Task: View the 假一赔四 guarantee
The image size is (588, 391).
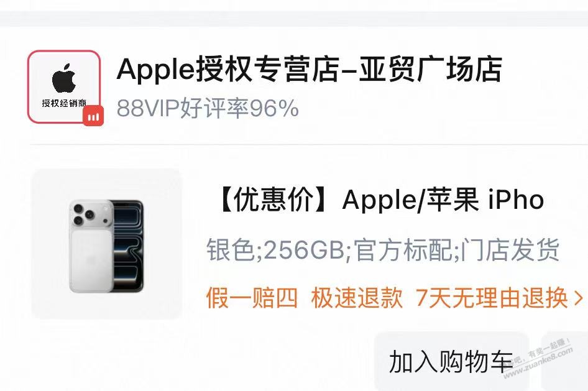Action: (x=252, y=298)
